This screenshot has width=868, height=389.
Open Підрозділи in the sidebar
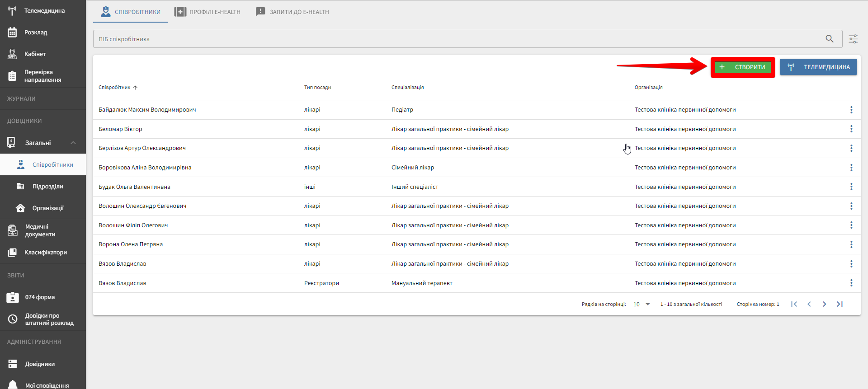[x=47, y=187]
